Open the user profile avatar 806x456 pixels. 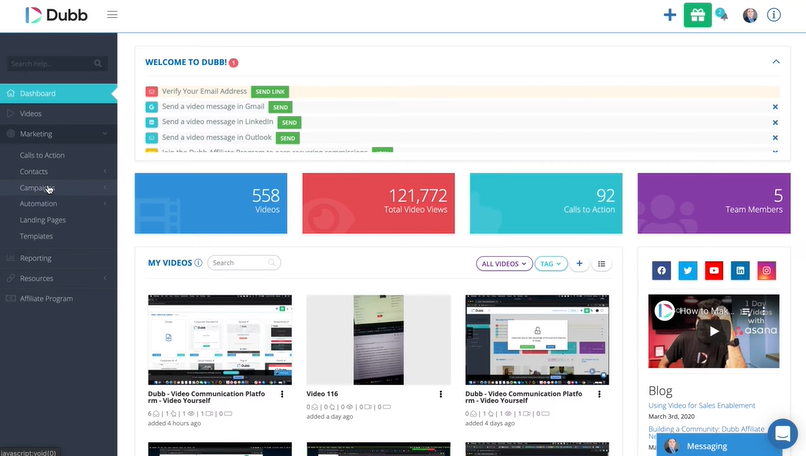(749, 15)
